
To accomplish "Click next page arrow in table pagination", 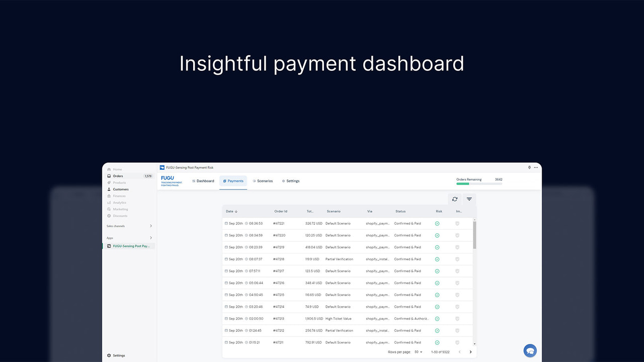I will pyautogui.click(x=471, y=352).
